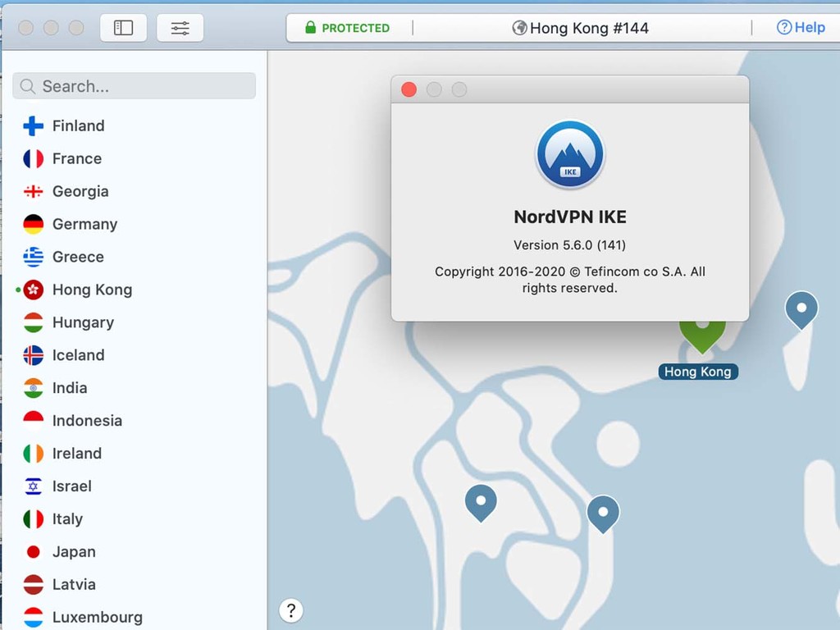Select Hong Kong #144 in the title bar
The height and width of the screenshot is (630, 840).
pos(588,27)
